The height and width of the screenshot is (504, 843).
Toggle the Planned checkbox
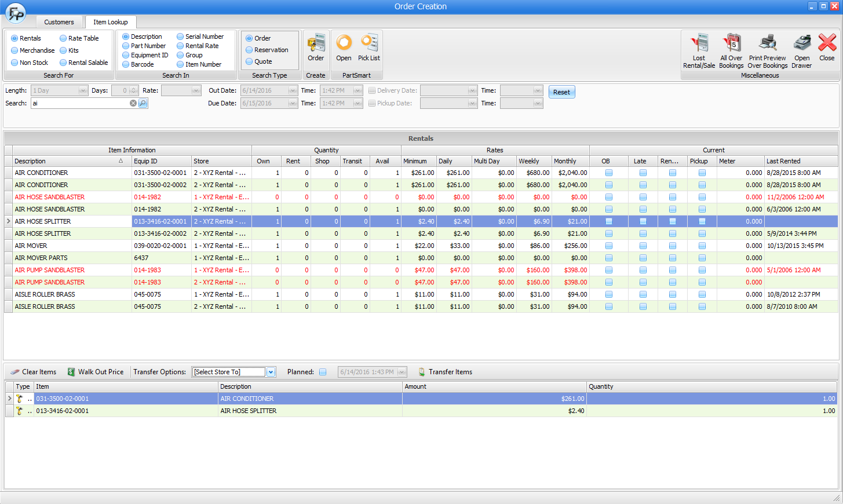(323, 372)
